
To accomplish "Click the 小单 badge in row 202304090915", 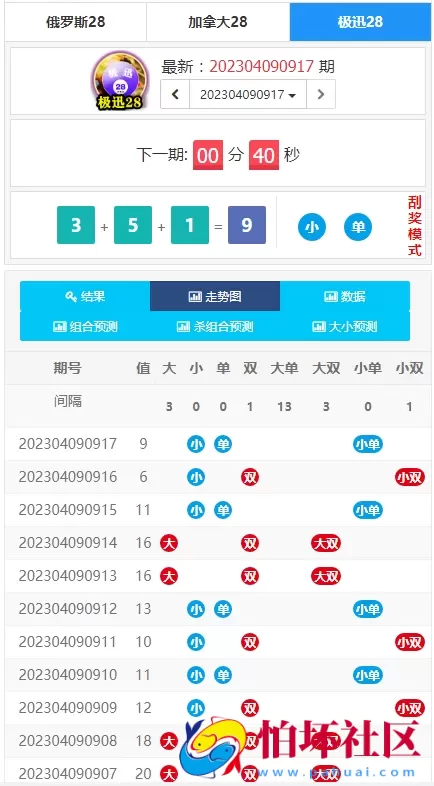I will point(368,510).
